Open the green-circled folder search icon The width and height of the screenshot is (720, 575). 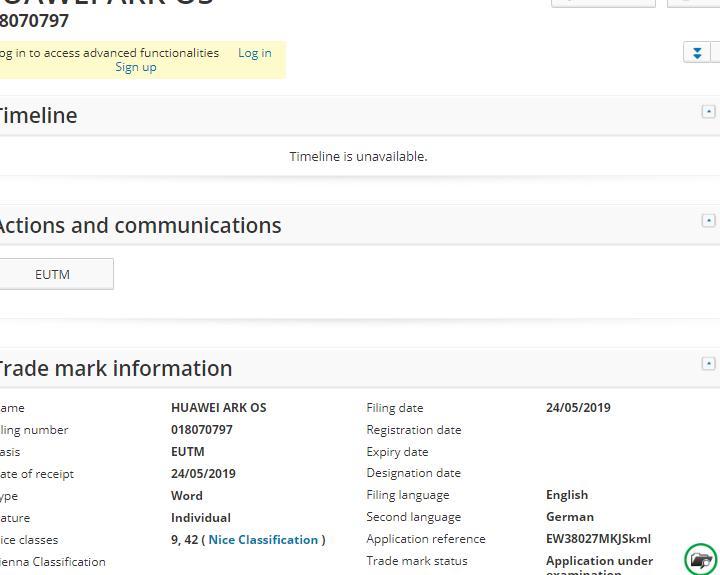[700, 560]
